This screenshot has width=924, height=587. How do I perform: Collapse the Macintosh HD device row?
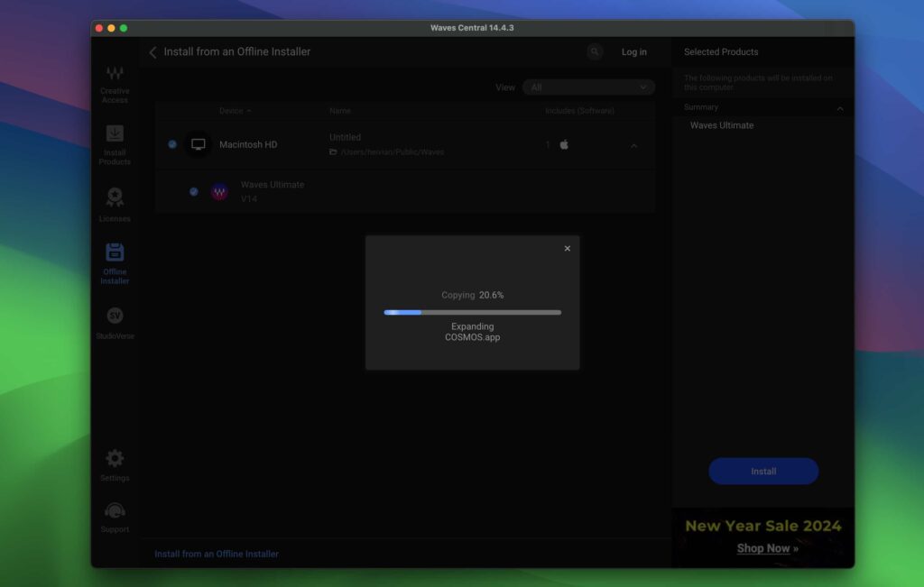[x=634, y=144]
